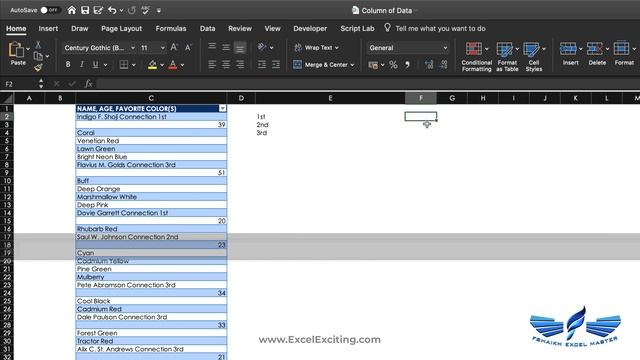The width and height of the screenshot is (640, 360).
Task: Click the Decrease Font Size icon
Action: click(x=188, y=47)
